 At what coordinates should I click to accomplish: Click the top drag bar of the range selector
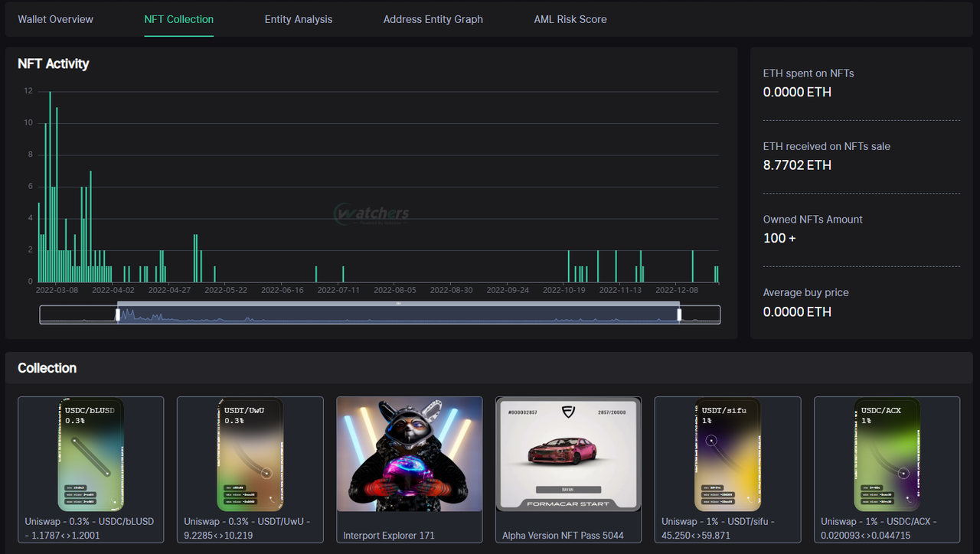coord(398,304)
